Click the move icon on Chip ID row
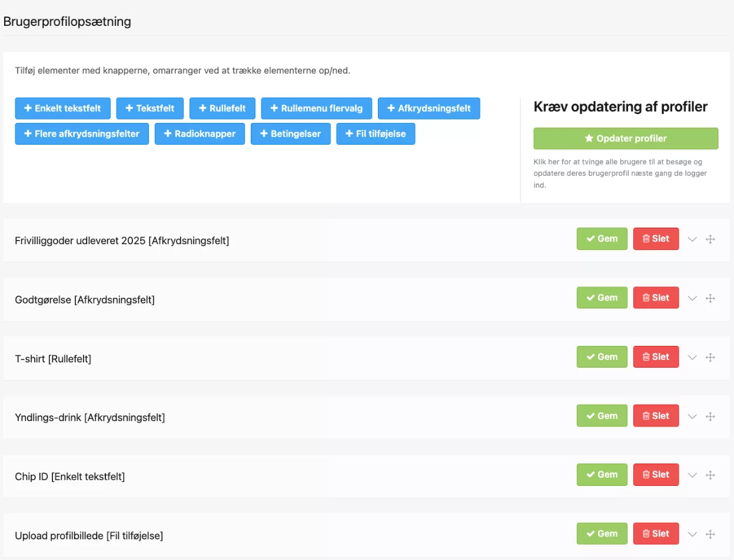The image size is (734, 560). pyautogui.click(x=710, y=475)
